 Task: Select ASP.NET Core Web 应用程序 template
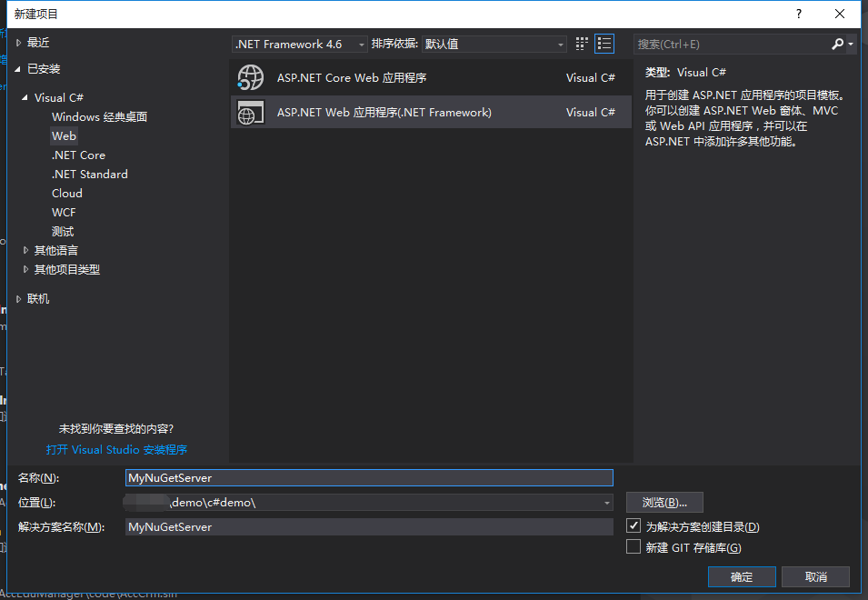431,77
